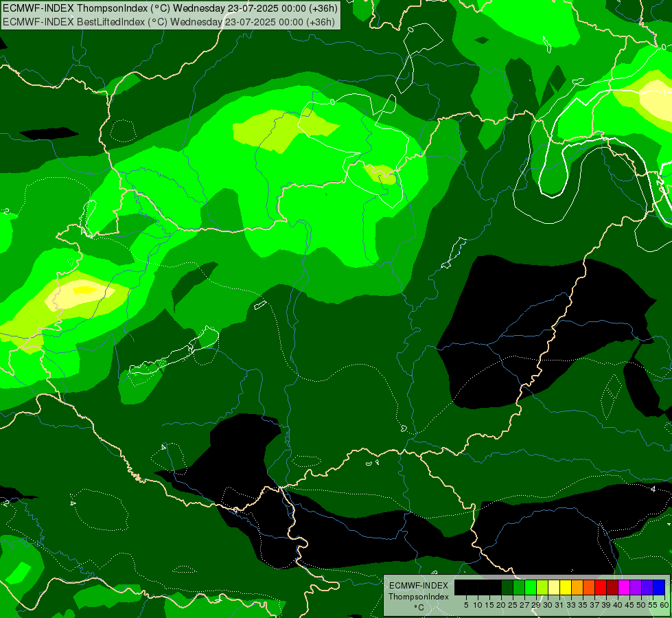Click the dark green 20–25 legend swatch
This screenshot has height=618, width=672.
tap(507, 587)
